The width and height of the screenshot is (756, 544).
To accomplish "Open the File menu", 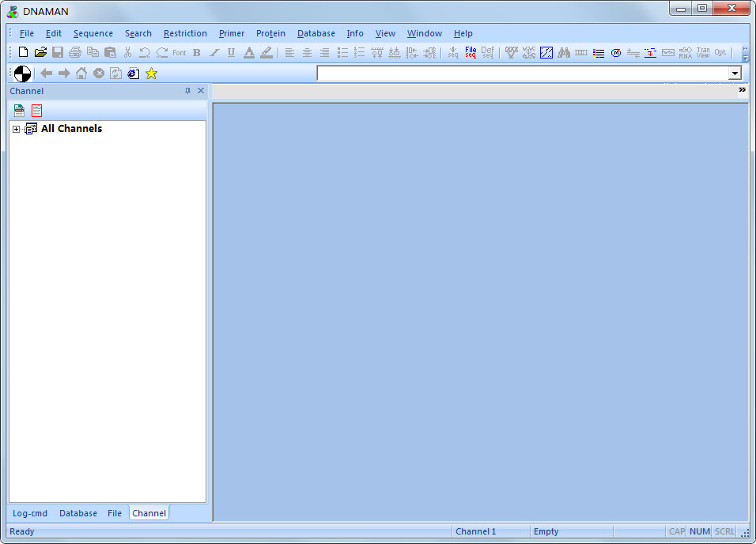I will coord(27,33).
